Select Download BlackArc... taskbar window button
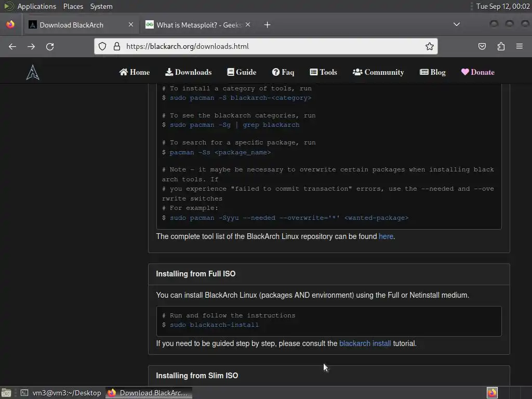 149,393
